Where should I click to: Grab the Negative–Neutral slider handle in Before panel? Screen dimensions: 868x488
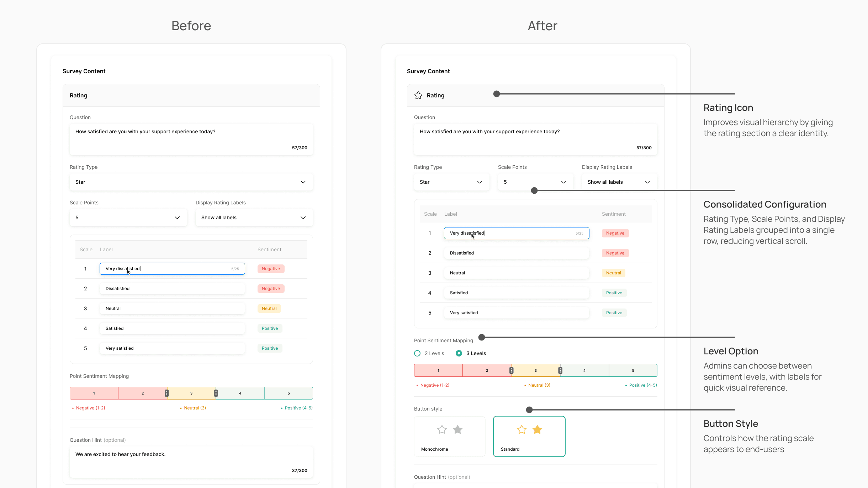(167, 393)
